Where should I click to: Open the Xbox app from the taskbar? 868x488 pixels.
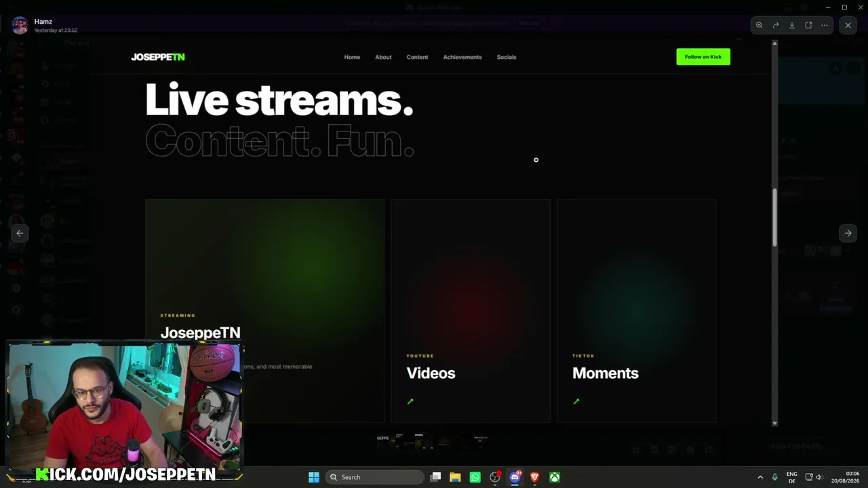[555, 477]
